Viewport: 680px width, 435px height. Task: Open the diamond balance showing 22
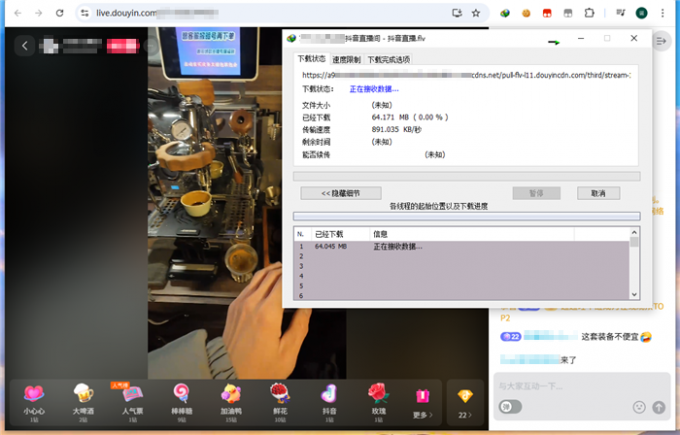pyautogui.click(x=465, y=403)
